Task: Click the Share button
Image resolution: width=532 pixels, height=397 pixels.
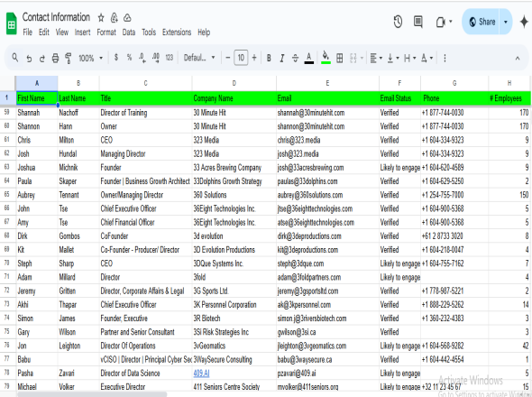Action: [x=482, y=22]
